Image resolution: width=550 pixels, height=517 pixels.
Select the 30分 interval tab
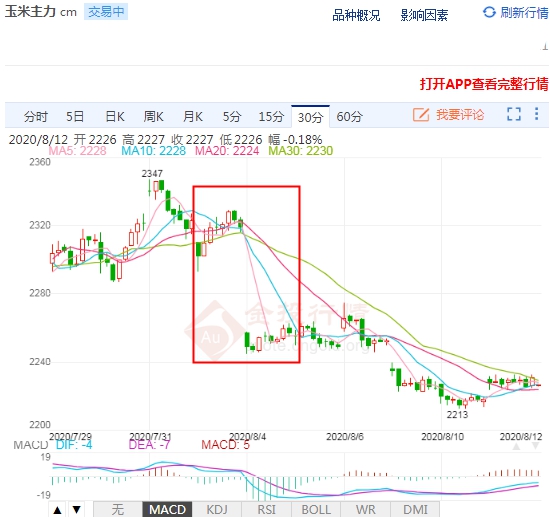coord(310,117)
